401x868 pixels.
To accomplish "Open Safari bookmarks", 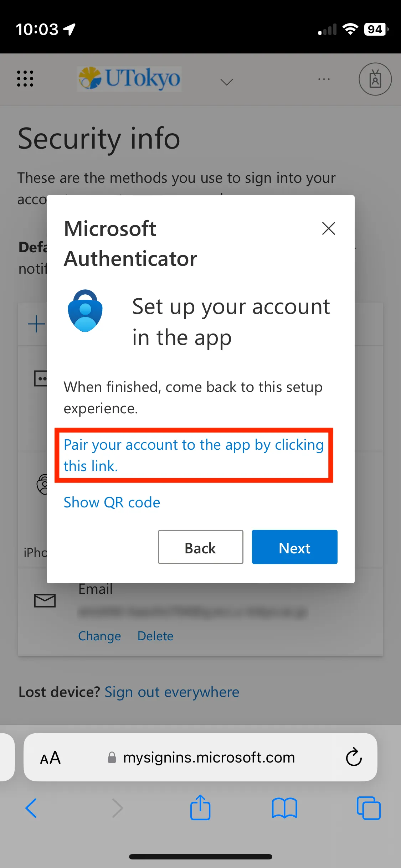I will (284, 808).
